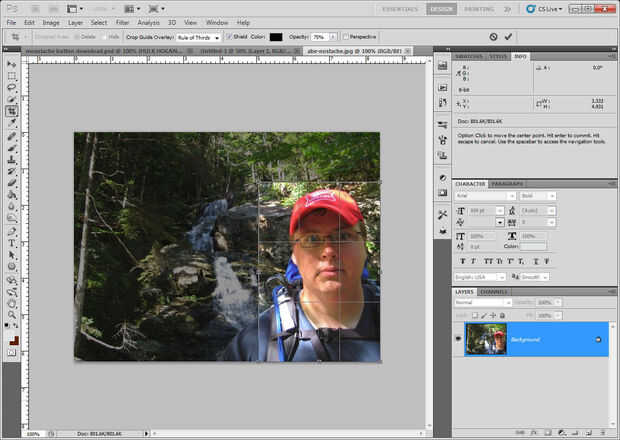Switch to the Paragraph tab
The width and height of the screenshot is (620, 440).
[x=508, y=184]
